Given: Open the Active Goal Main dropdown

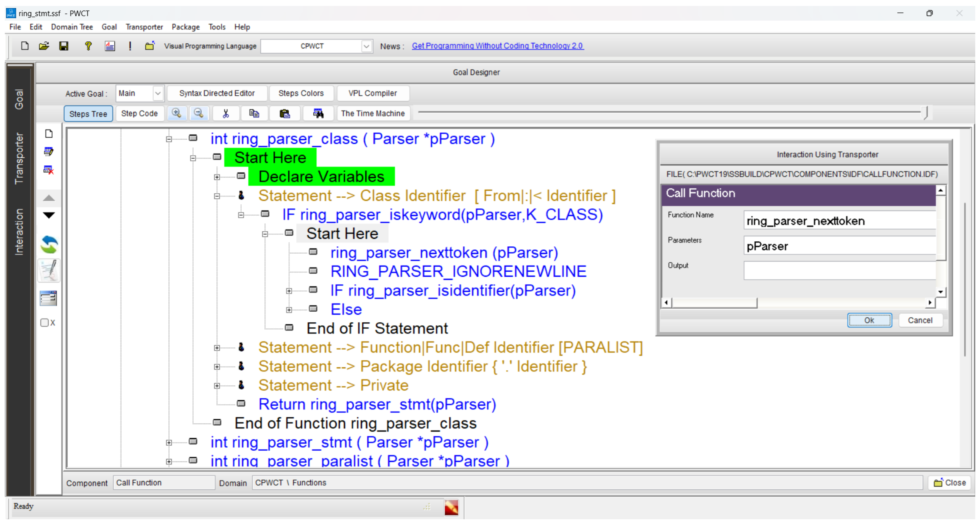Looking at the screenshot, I should click(158, 93).
